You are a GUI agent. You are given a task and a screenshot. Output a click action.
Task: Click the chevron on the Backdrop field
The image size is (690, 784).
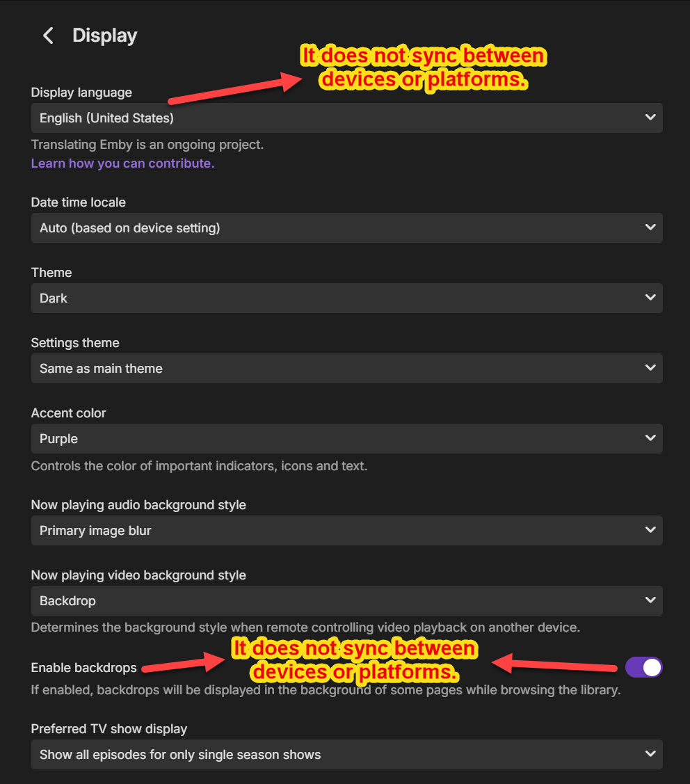(x=650, y=600)
